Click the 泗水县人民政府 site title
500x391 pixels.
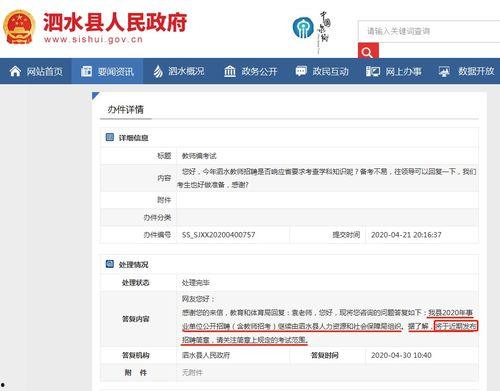click(115, 22)
